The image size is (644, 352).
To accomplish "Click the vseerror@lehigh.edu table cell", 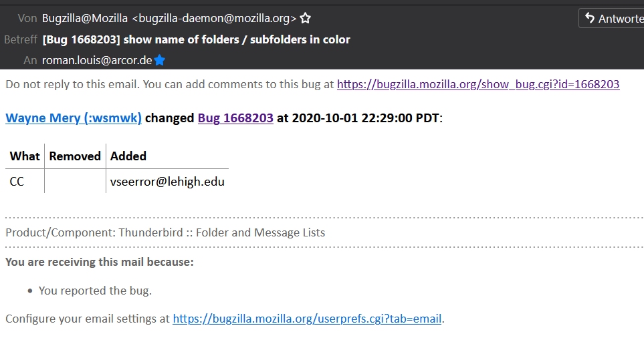I will (167, 181).
